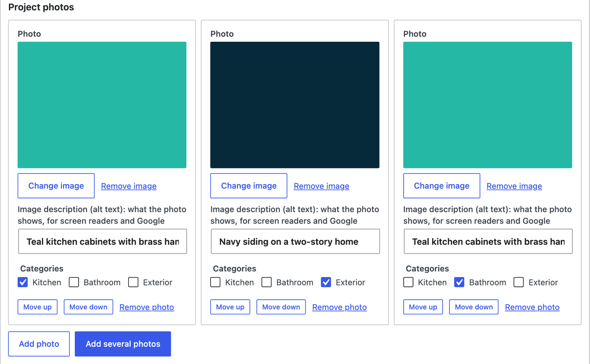Remove photo link on first card

pos(147,307)
